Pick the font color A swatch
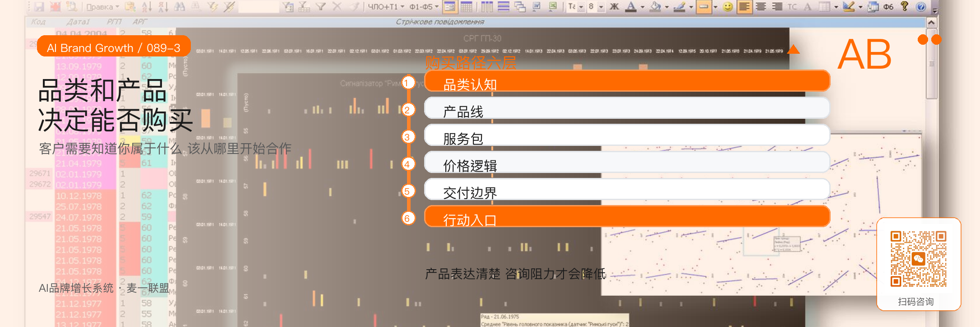980x327 pixels. 631,7
